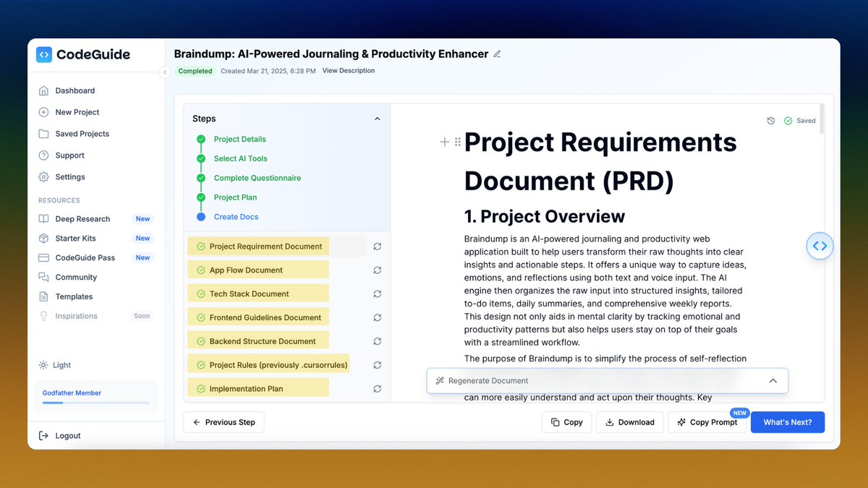Regenerate the Tech Stack Document
The image size is (868, 488).
coord(378,294)
